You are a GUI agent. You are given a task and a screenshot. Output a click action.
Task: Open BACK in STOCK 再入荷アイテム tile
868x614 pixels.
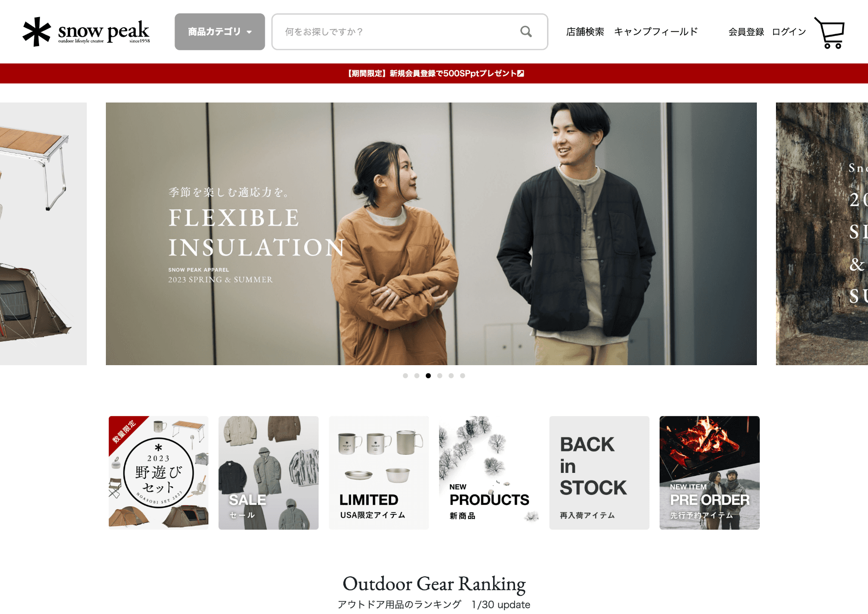click(599, 472)
